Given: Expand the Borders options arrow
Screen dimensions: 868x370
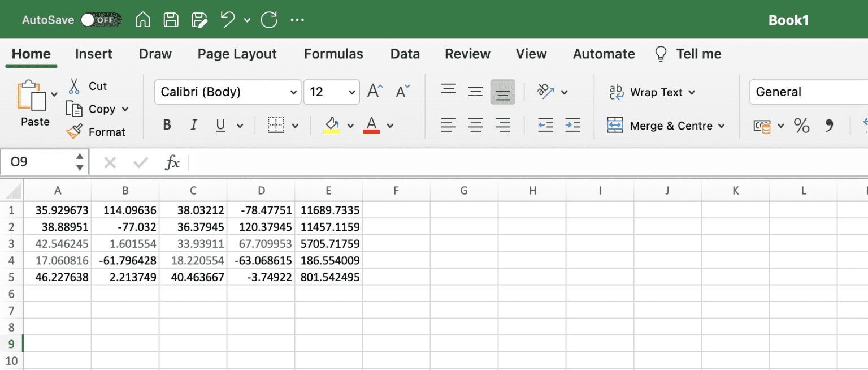Looking at the screenshot, I should click(295, 126).
